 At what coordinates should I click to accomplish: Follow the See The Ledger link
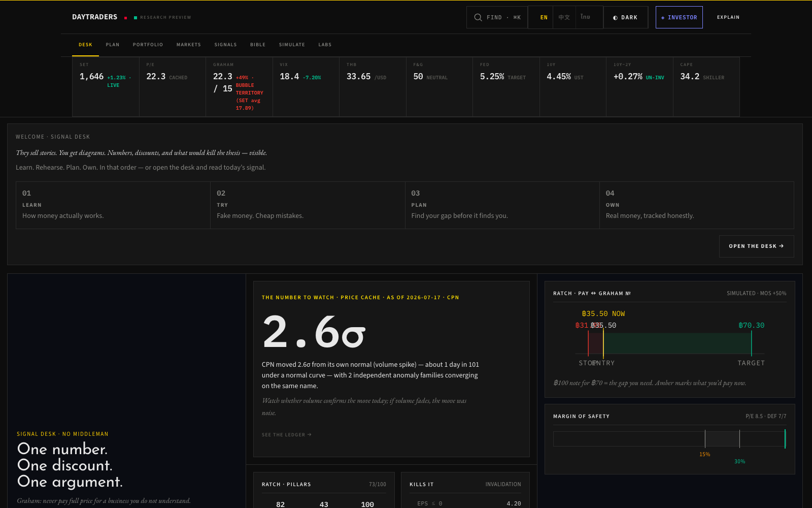[287, 435]
